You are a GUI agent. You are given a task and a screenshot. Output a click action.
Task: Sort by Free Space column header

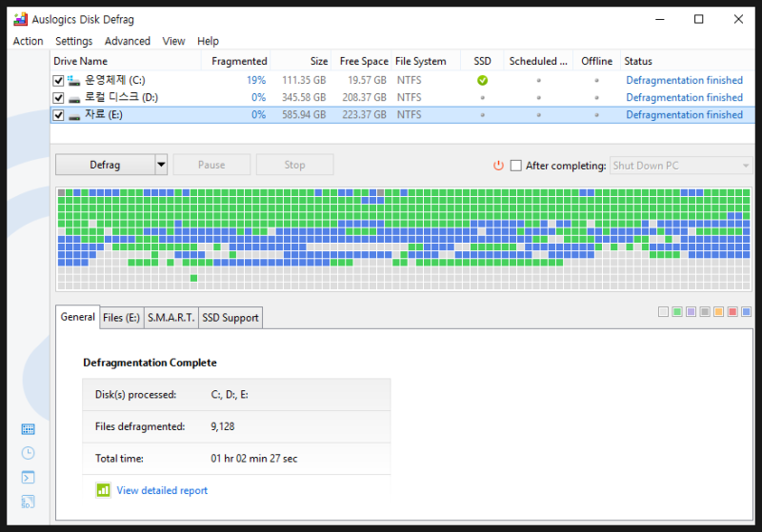click(361, 61)
